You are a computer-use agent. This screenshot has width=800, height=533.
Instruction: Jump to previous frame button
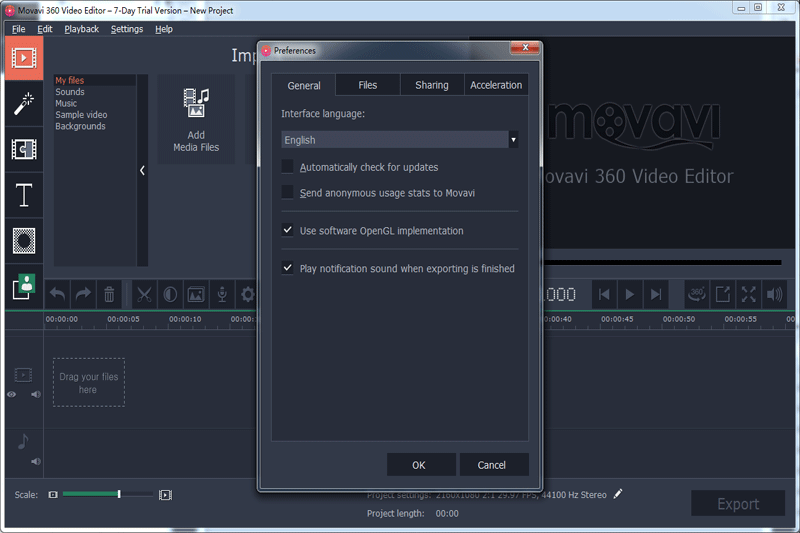point(604,294)
